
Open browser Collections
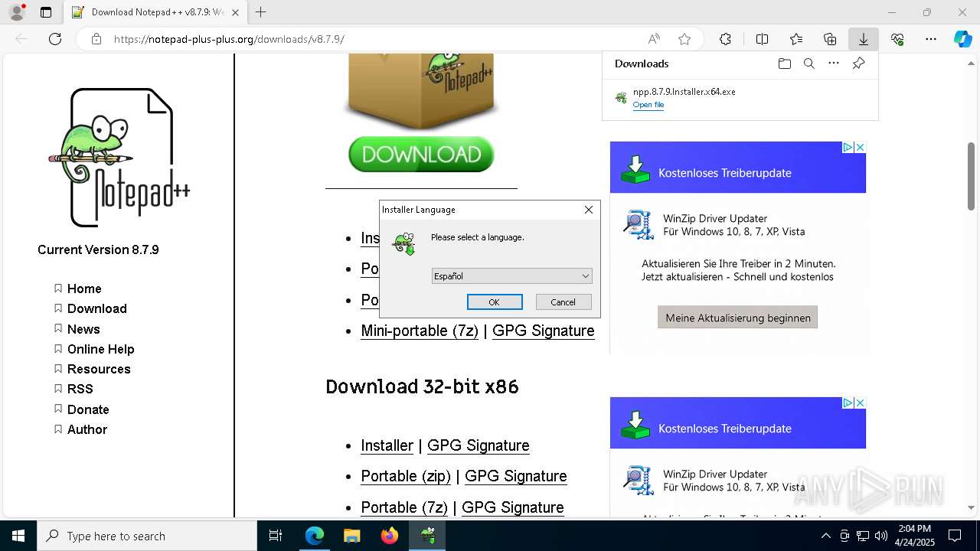click(830, 39)
